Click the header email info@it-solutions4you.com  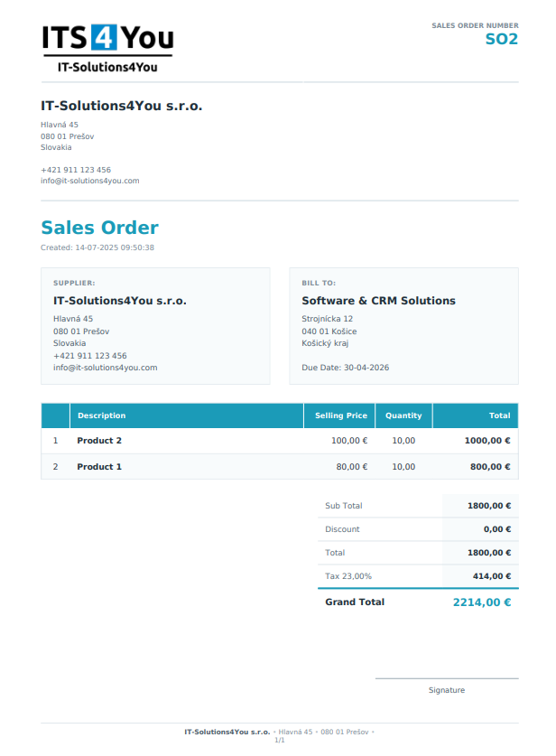(89, 181)
